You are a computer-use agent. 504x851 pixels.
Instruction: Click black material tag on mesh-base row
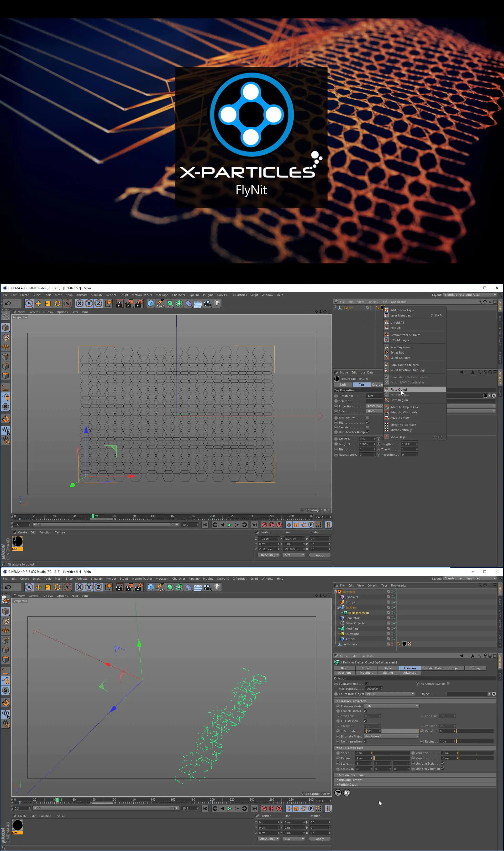(x=404, y=644)
